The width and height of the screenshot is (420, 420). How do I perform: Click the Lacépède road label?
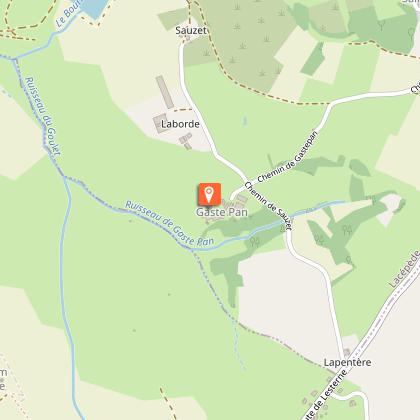point(404,269)
